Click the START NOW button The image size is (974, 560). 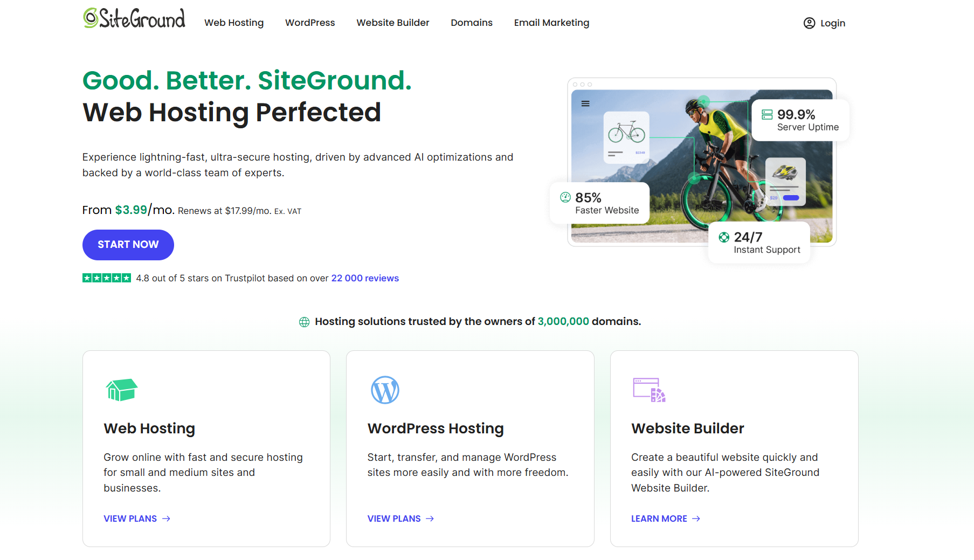(128, 245)
